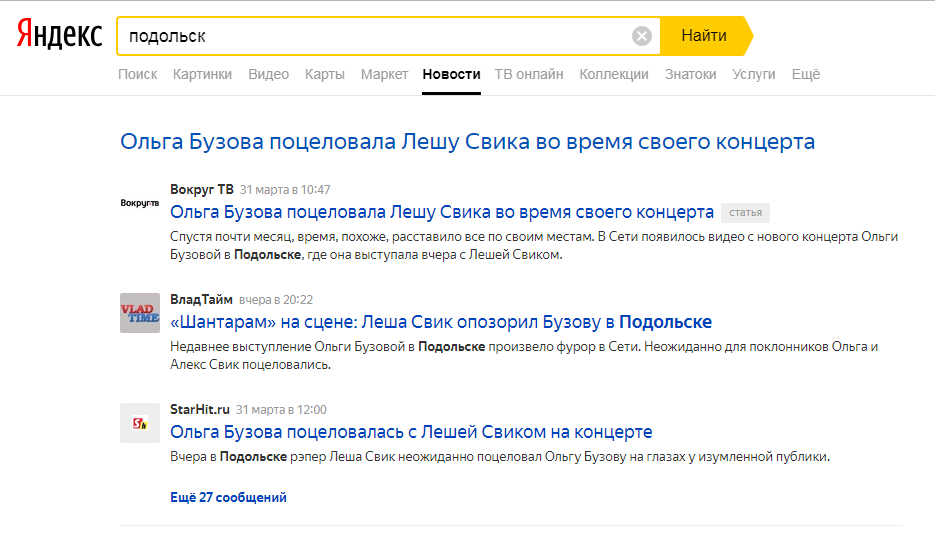This screenshot has width=935, height=548.
Task: Expand the Ещё menu
Action: click(x=805, y=74)
